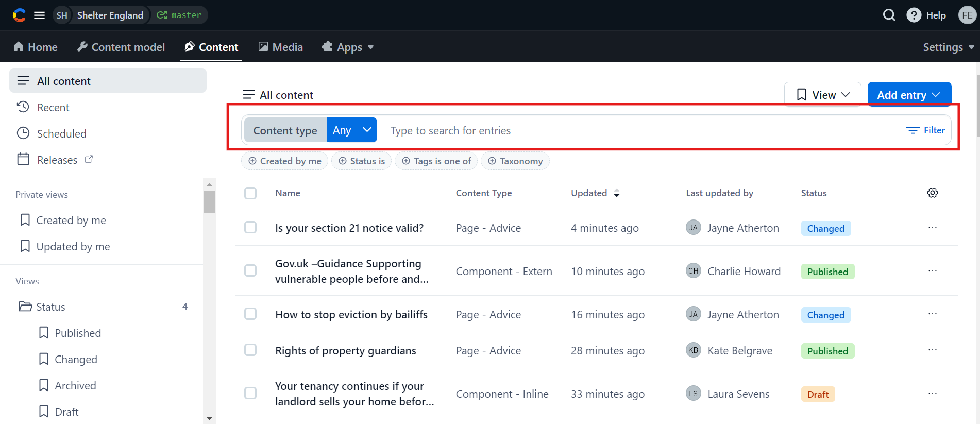Viewport: 980px width, 424px height.
Task: Click the Help label in top bar
Action: point(936,15)
